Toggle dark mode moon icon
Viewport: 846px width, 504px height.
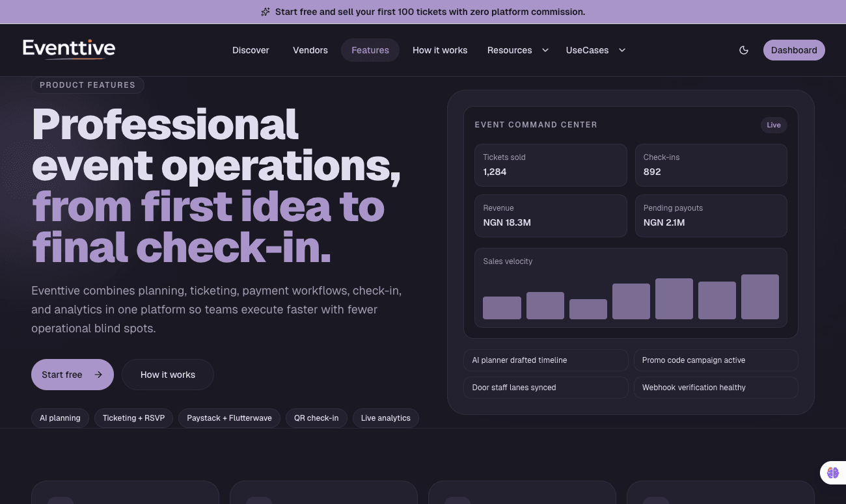744,50
